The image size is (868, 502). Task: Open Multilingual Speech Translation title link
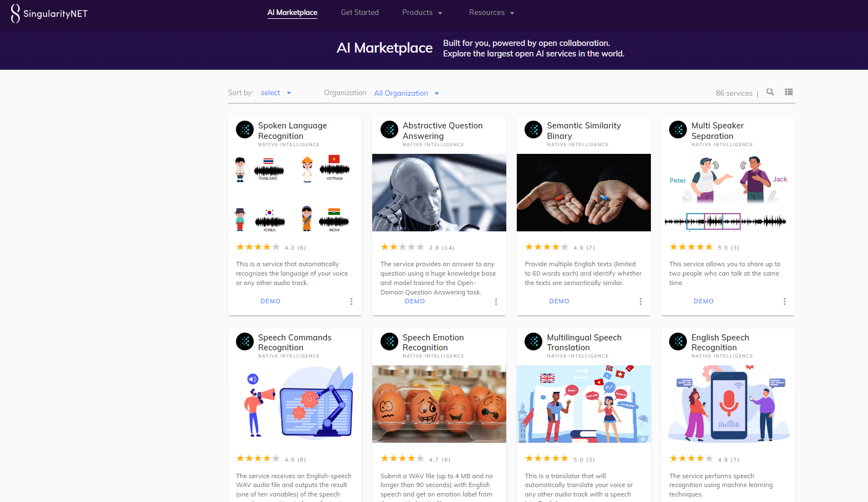[x=584, y=343]
